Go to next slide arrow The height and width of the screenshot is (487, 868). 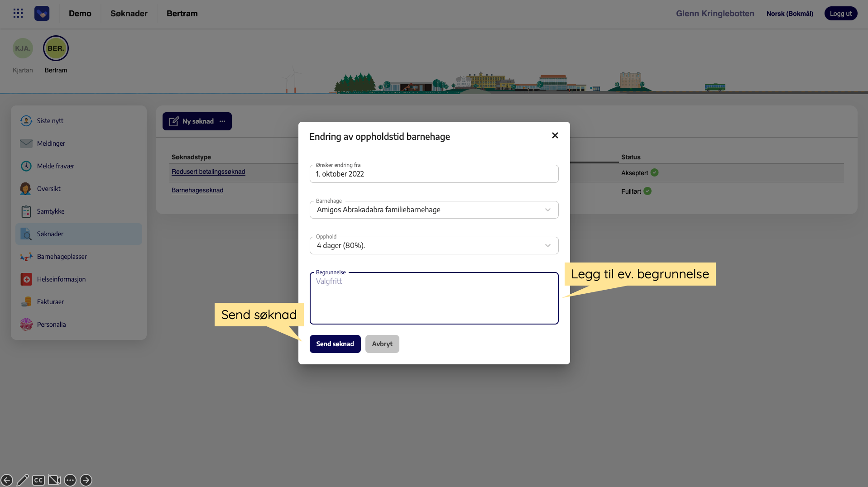click(x=86, y=480)
